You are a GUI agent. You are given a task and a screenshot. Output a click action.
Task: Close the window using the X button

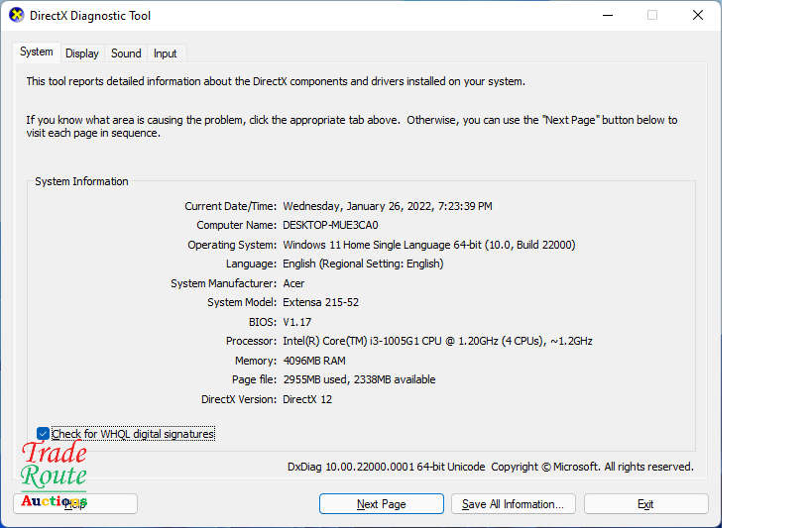click(698, 16)
